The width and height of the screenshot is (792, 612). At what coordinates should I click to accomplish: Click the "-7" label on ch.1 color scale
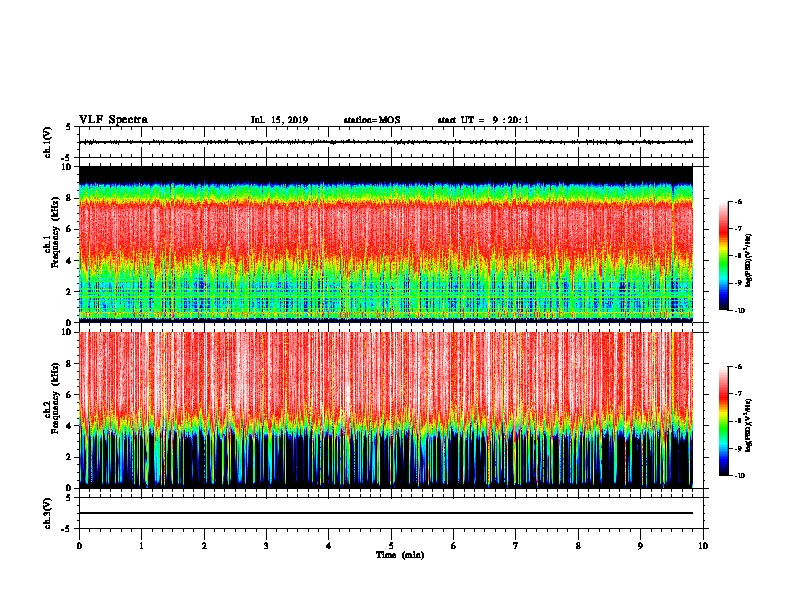pyautogui.click(x=738, y=229)
